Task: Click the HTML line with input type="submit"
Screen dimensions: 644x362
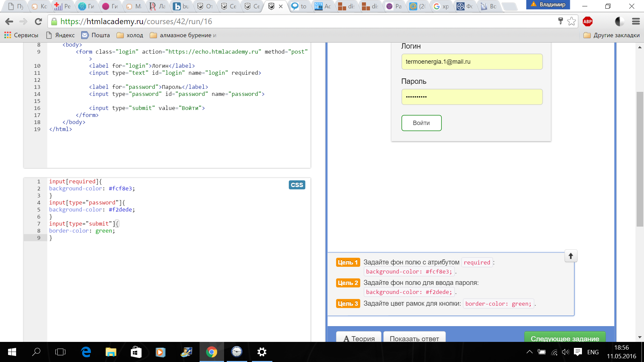Action: pyautogui.click(x=147, y=108)
